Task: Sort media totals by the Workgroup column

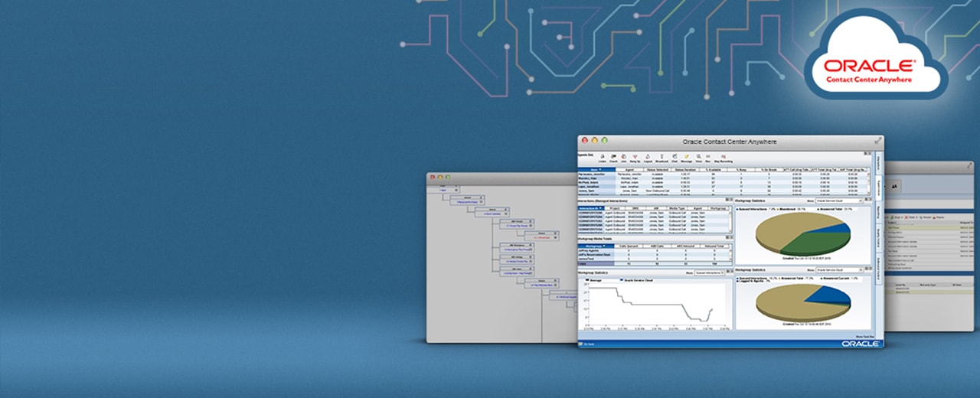Action: pos(596,246)
